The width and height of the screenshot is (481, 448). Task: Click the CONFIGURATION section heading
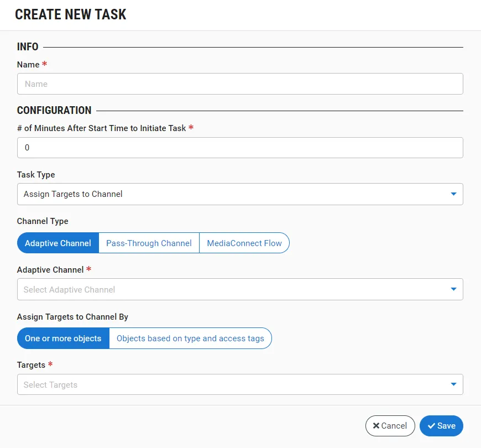54,110
